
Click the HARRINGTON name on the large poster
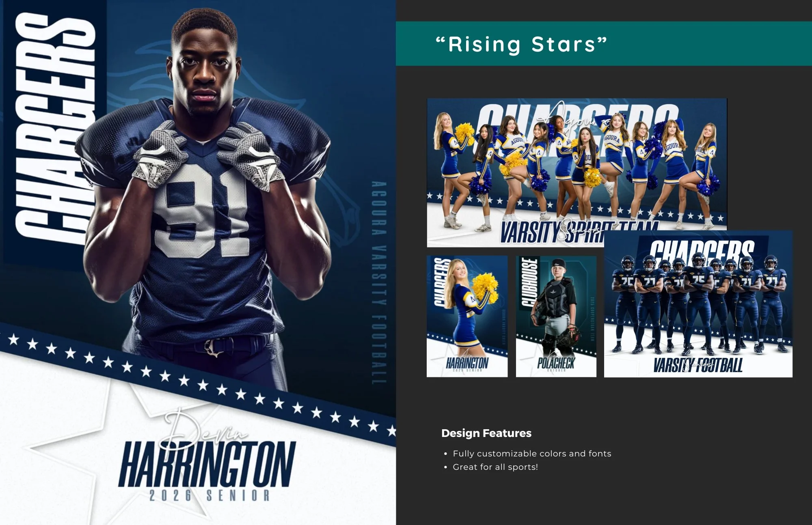(x=207, y=465)
